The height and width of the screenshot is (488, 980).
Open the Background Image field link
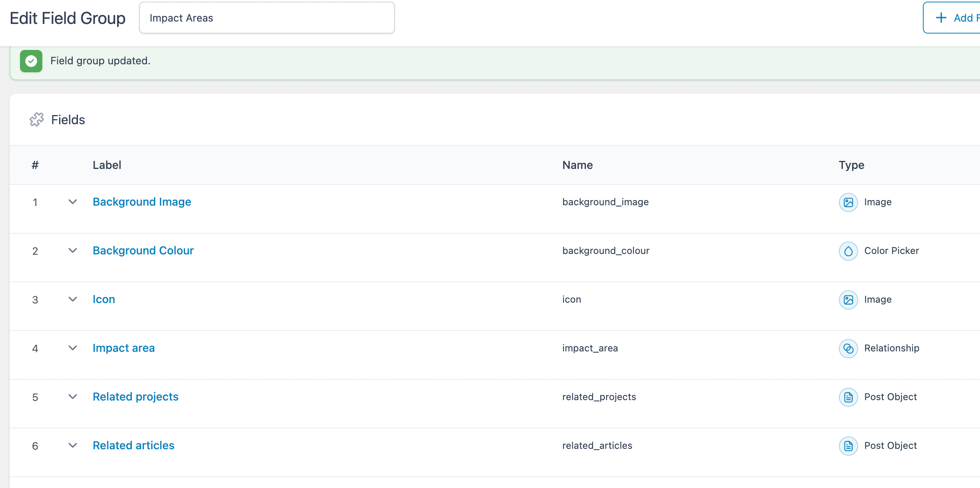142,202
